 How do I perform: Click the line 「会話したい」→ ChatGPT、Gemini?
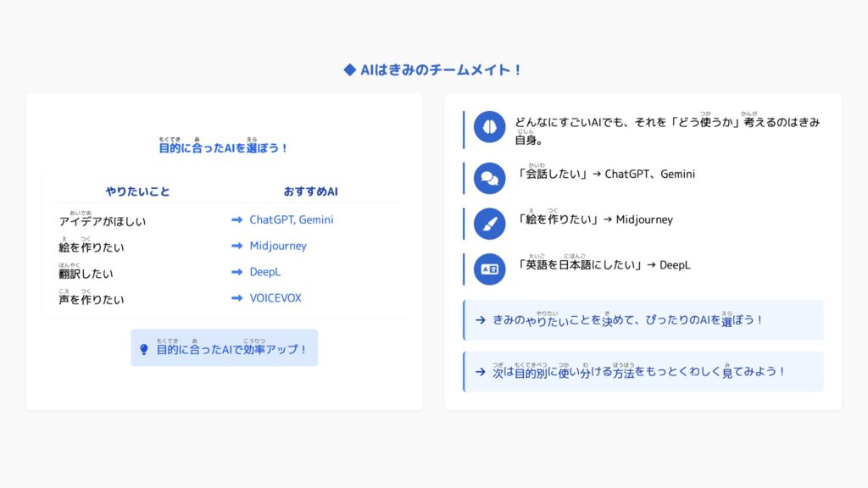(605, 173)
